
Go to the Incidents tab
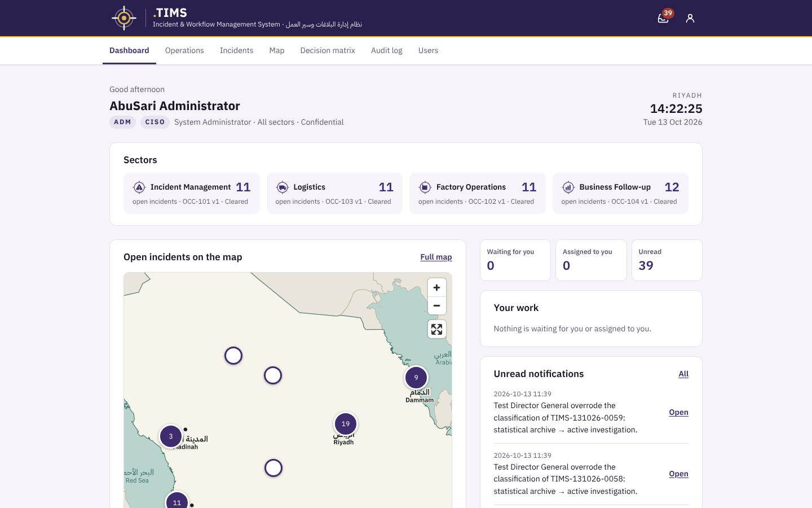pos(236,51)
